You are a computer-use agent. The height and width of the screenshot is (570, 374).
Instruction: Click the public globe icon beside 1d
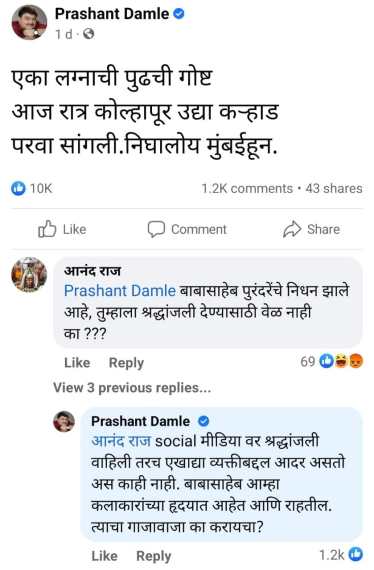coord(89,34)
